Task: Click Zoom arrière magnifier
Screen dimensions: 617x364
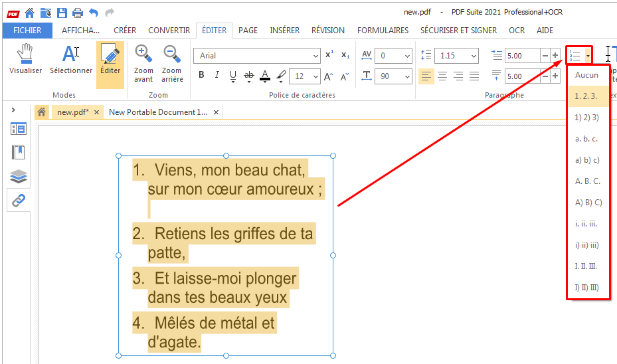Action: click(x=172, y=64)
